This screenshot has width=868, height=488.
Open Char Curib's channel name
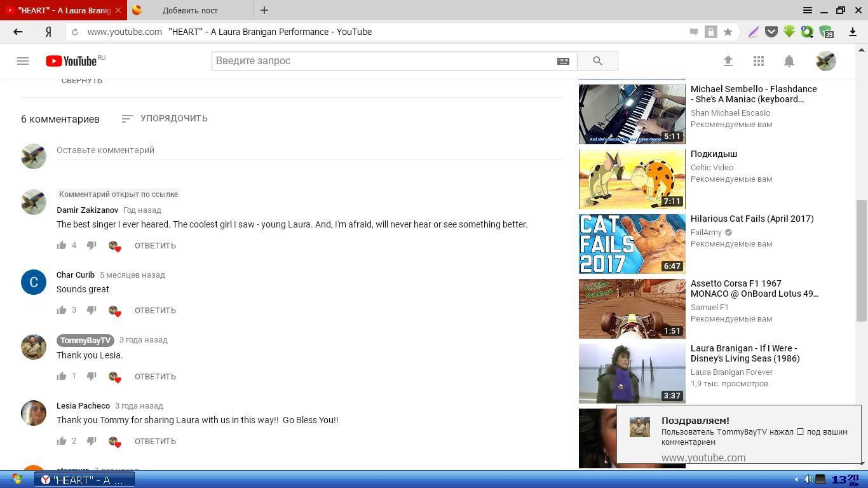(76, 274)
